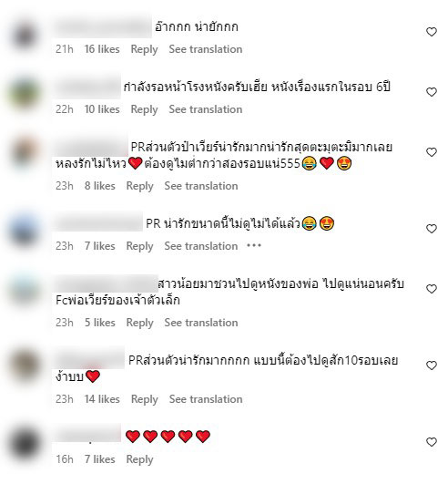Tap heart on 22h comment with 10 likes
This screenshot has width=448, height=484.
(432, 92)
